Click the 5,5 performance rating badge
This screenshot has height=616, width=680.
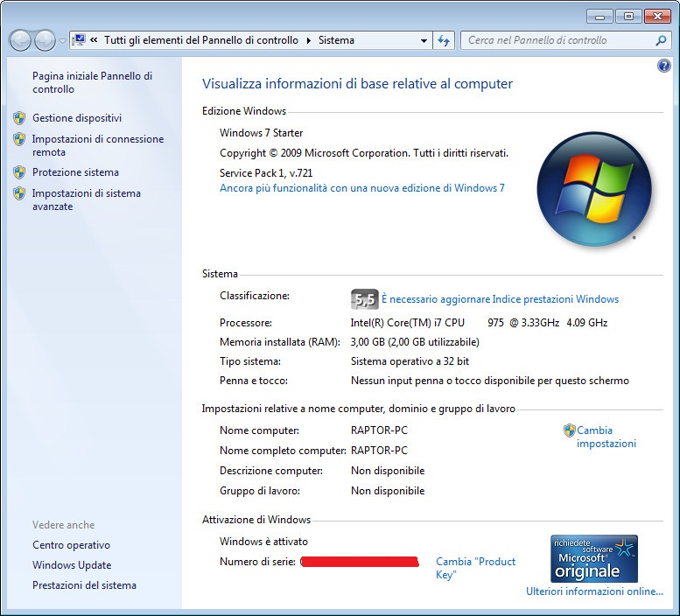364,299
